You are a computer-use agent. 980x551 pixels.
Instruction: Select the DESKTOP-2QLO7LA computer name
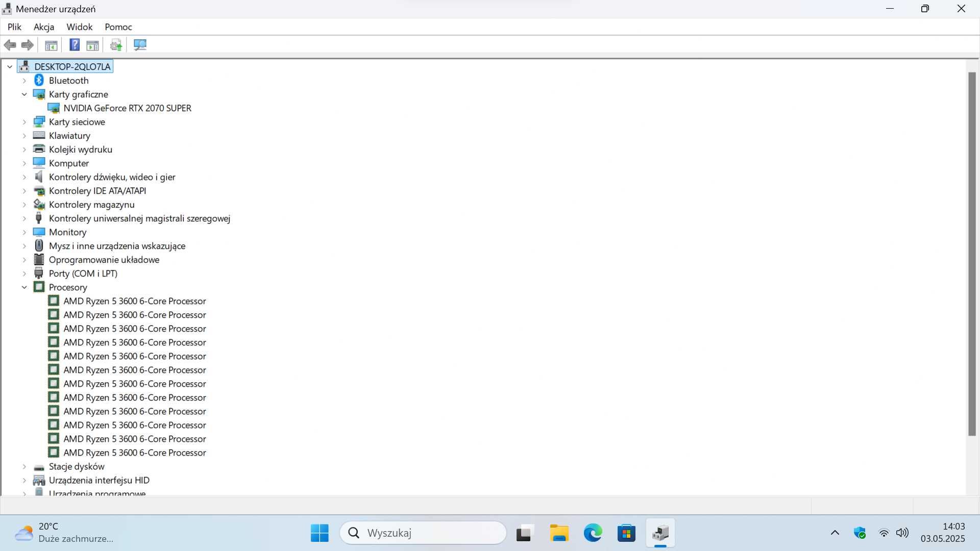[72, 67]
